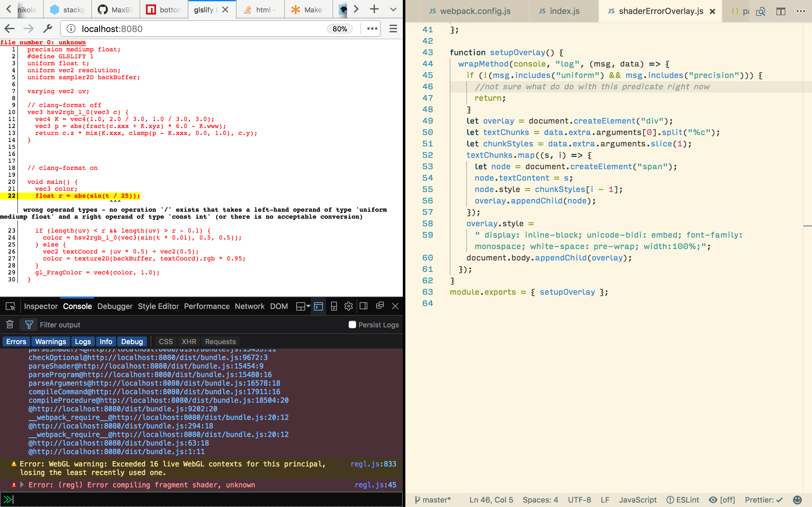Click the 80% zoom level indicator
Image resolution: width=812 pixels, height=507 pixels.
[340, 29]
